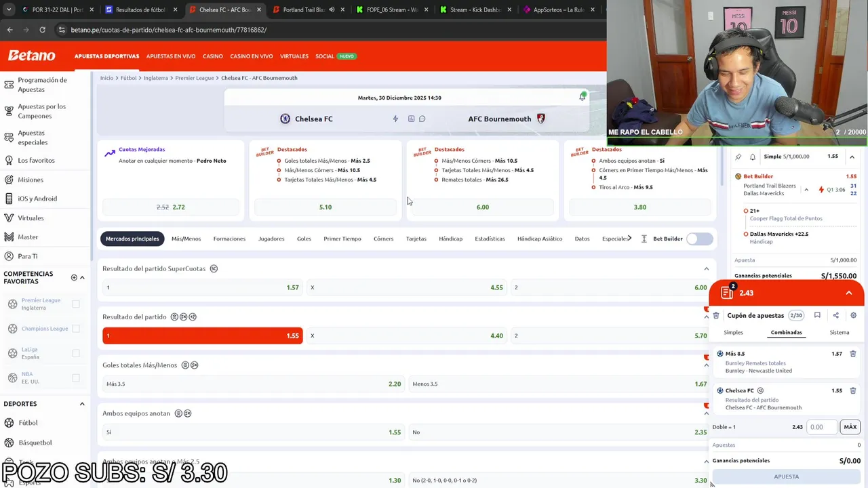Check the NBA EE. UU. checkbox
This screenshot has height=488, width=868.
click(x=76, y=378)
